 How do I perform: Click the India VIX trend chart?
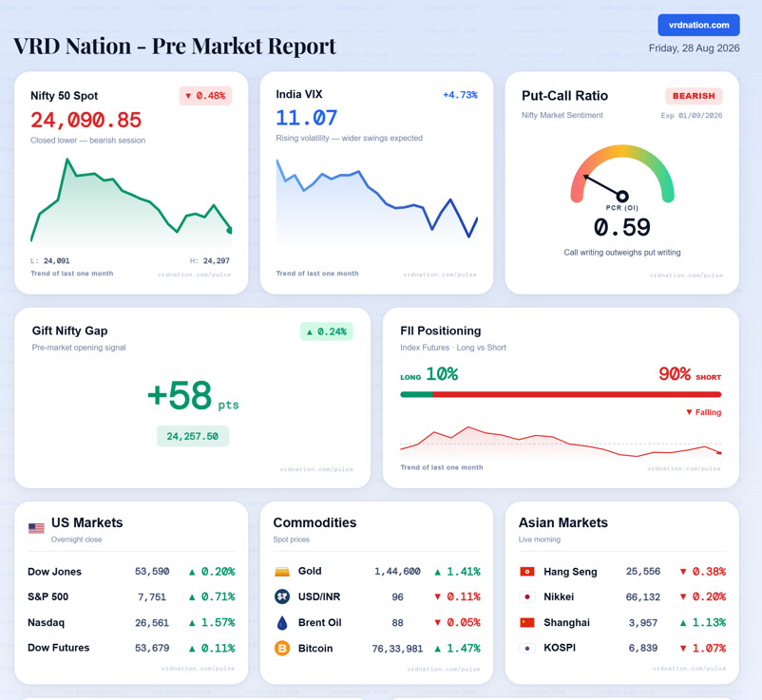click(376, 200)
